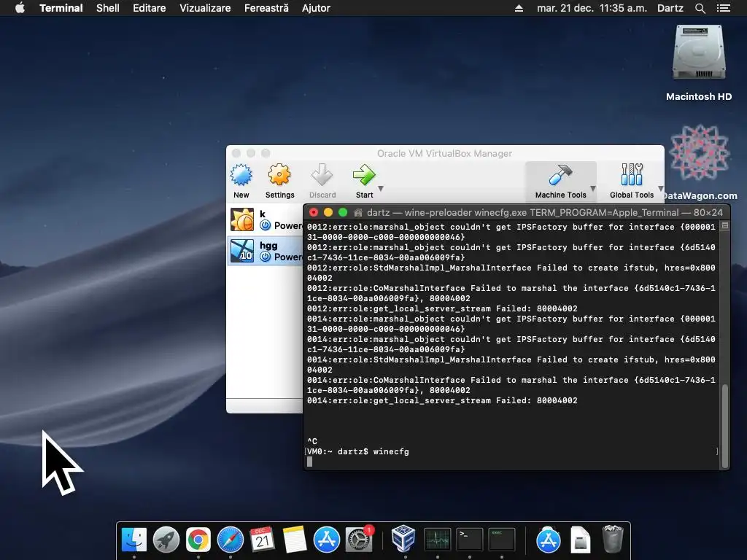This screenshot has width=747, height=560.
Task: Expand the Start button dropdown arrow
Action: click(x=381, y=189)
